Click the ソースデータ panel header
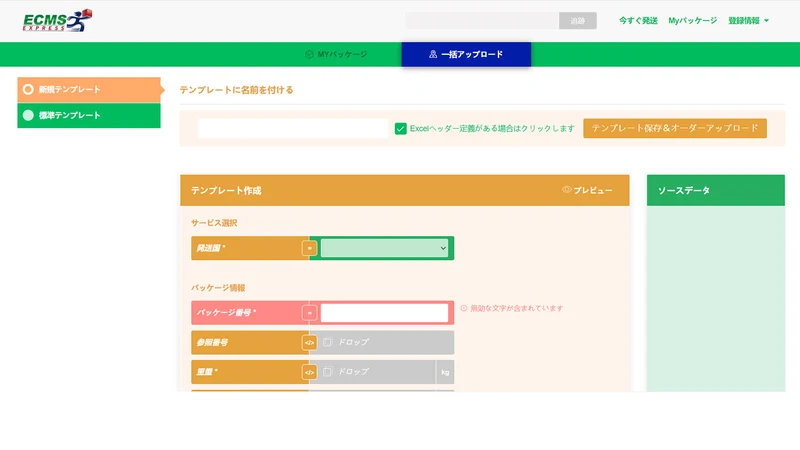This screenshot has width=800, height=450. pos(716,190)
